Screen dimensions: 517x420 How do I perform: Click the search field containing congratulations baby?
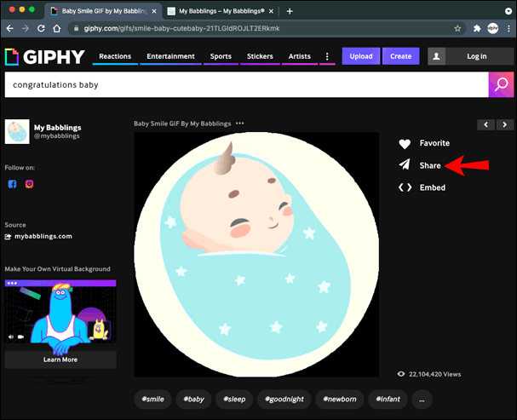(x=245, y=84)
